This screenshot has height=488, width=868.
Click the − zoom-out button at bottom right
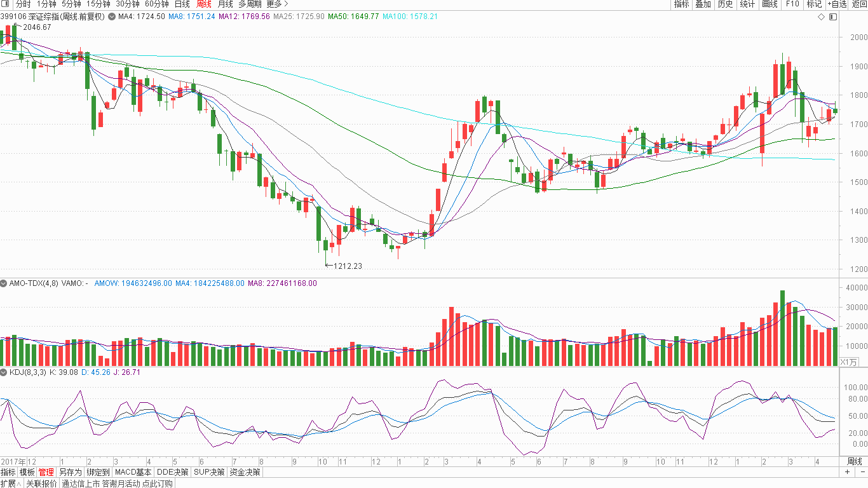pos(862,472)
